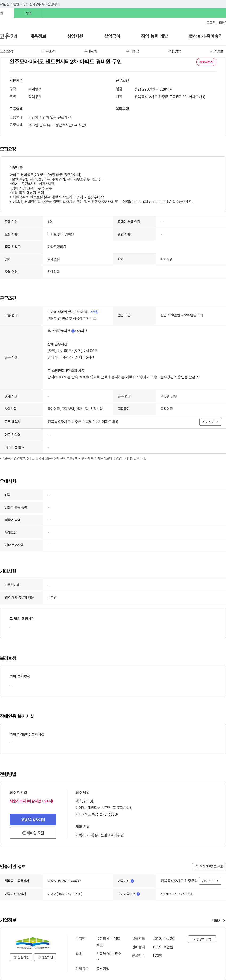Click the 국민연금, 고용보험, 산재보험, 건강보험 cell
Screen dimensions: 226x980
click(x=75, y=409)
